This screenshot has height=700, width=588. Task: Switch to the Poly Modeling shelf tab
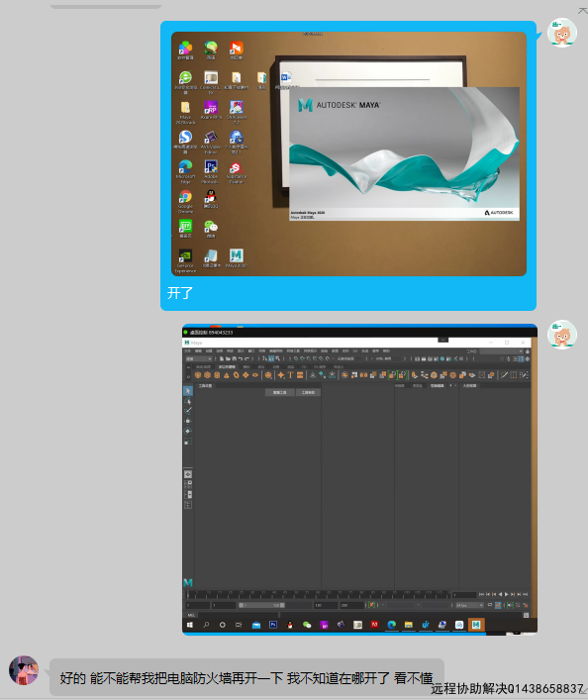227,366
